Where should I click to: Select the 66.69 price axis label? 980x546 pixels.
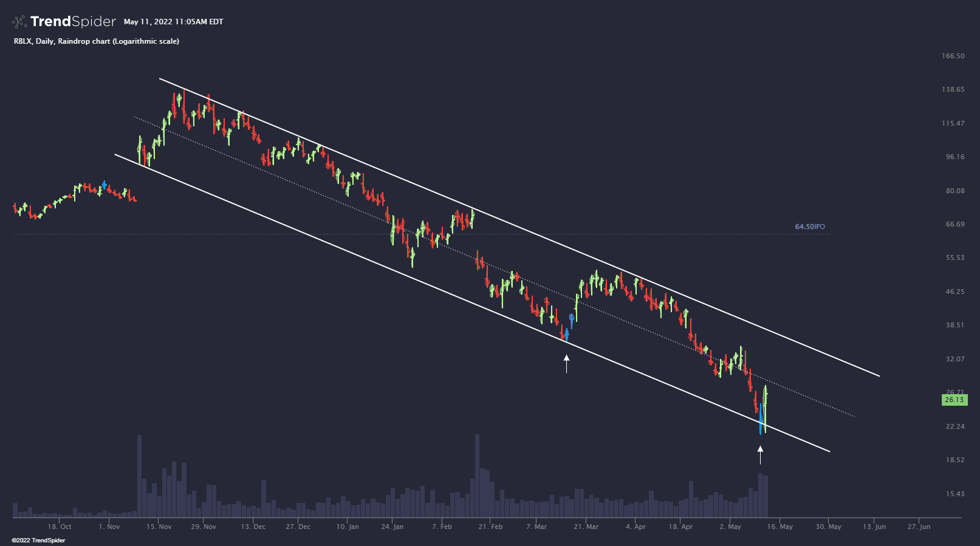click(955, 224)
